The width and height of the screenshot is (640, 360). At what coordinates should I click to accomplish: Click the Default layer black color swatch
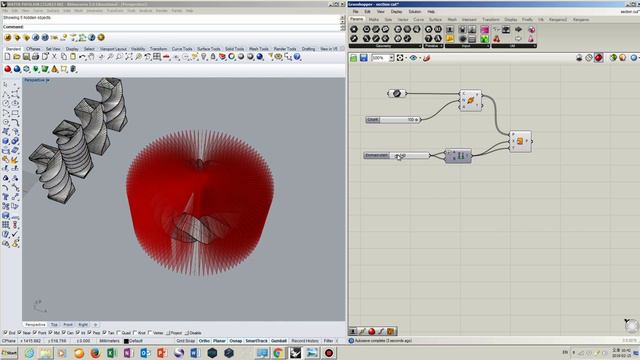pos(126,341)
